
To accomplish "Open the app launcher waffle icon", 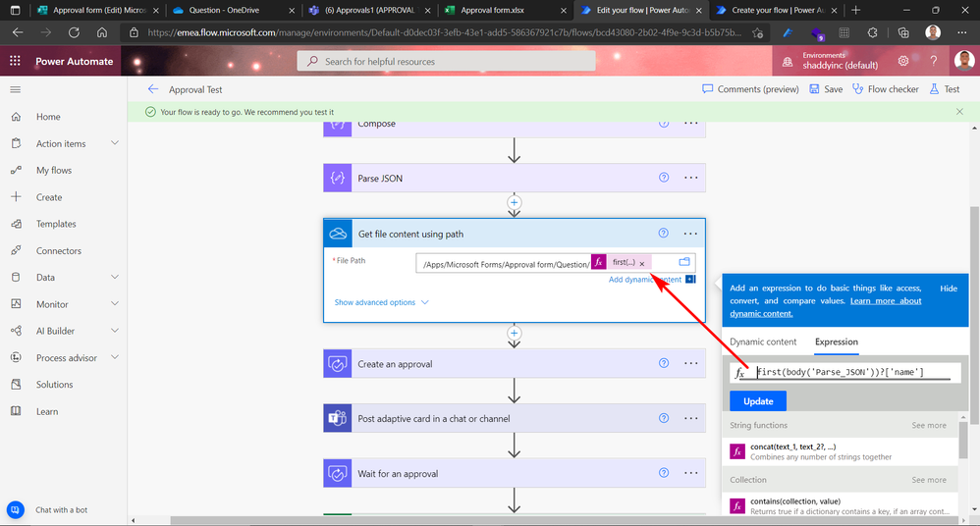I will 15,61.
